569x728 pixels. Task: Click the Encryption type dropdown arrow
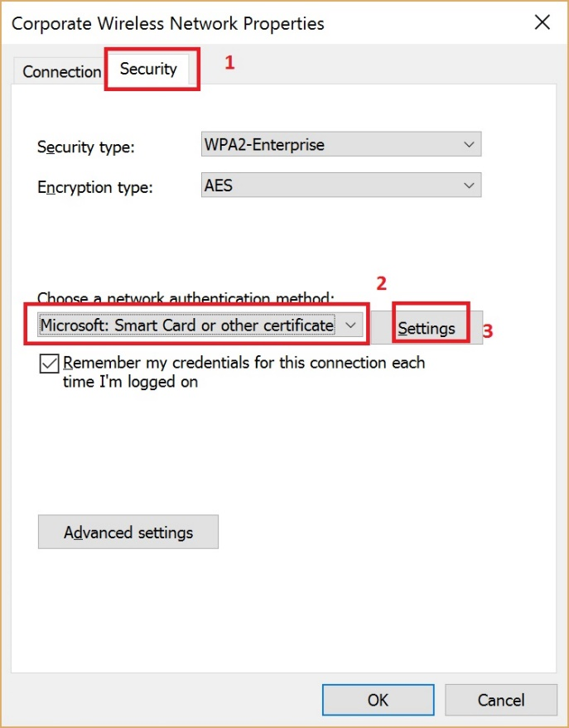click(470, 185)
